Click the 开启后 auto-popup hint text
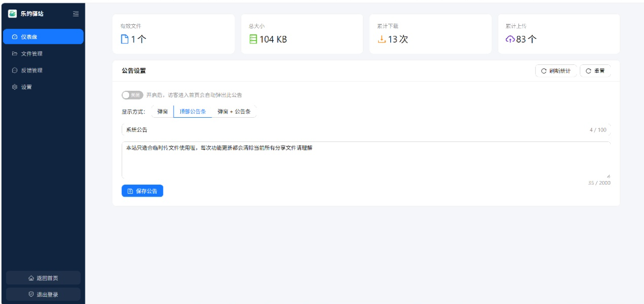 point(194,95)
